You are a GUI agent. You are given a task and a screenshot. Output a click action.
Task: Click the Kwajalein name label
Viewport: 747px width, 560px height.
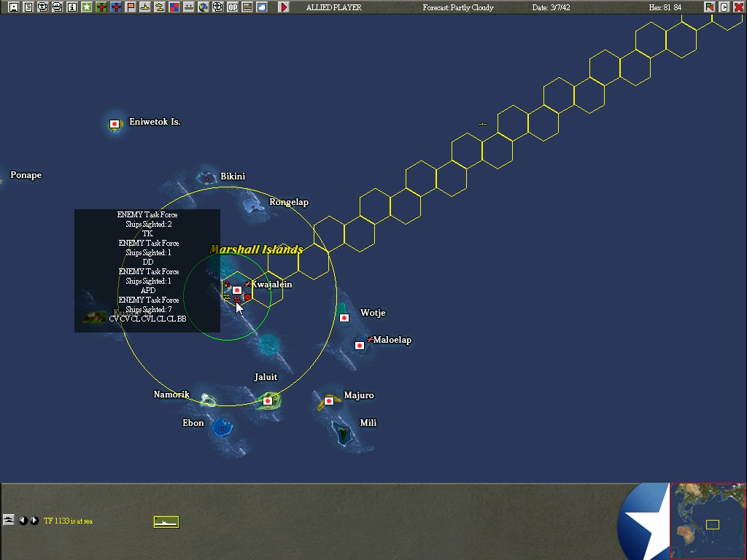(x=272, y=284)
